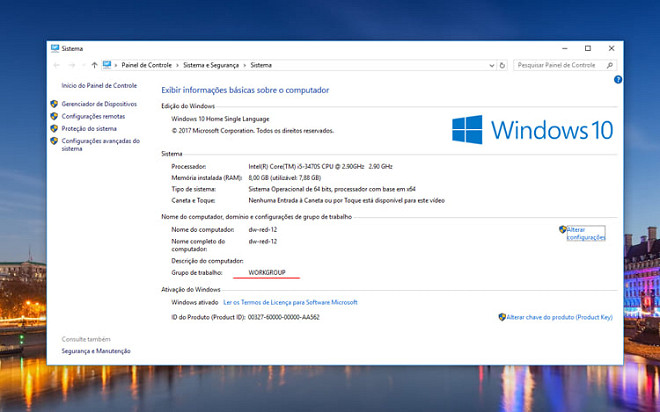Click the computer icon in the address bar

click(x=107, y=65)
